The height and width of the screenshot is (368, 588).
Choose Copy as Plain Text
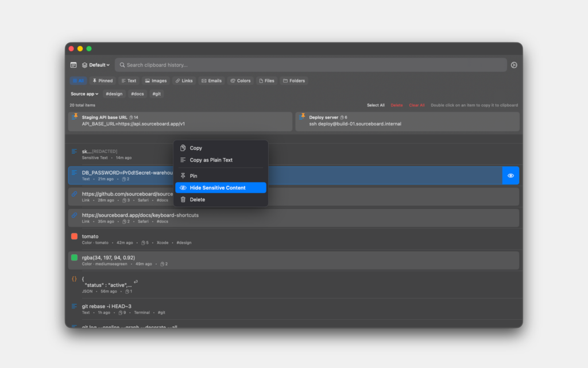(x=220, y=160)
